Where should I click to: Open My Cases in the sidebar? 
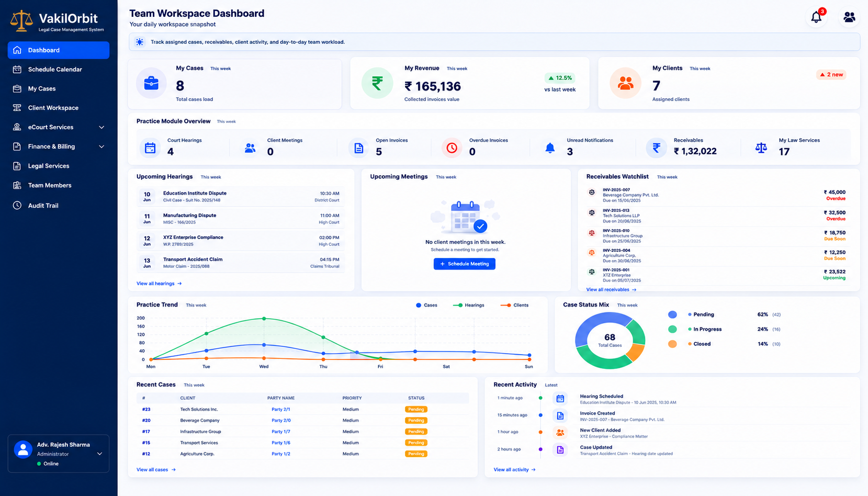coord(59,89)
